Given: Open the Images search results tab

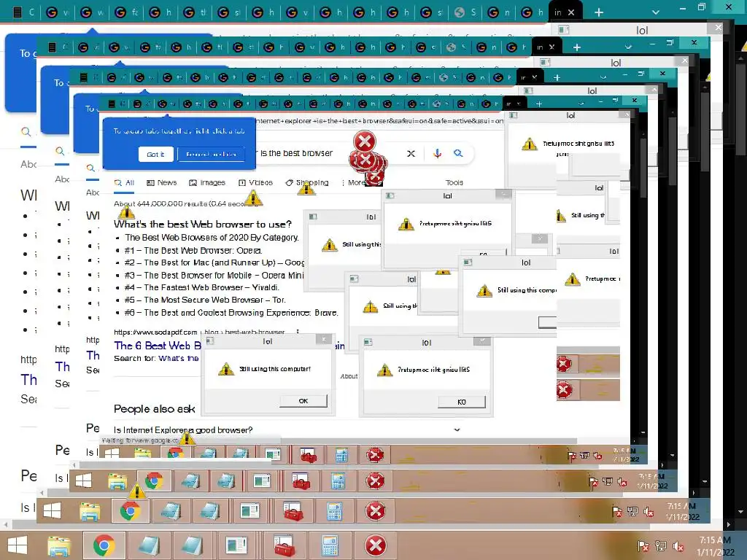Looking at the screenshot, I should [206, 183].
